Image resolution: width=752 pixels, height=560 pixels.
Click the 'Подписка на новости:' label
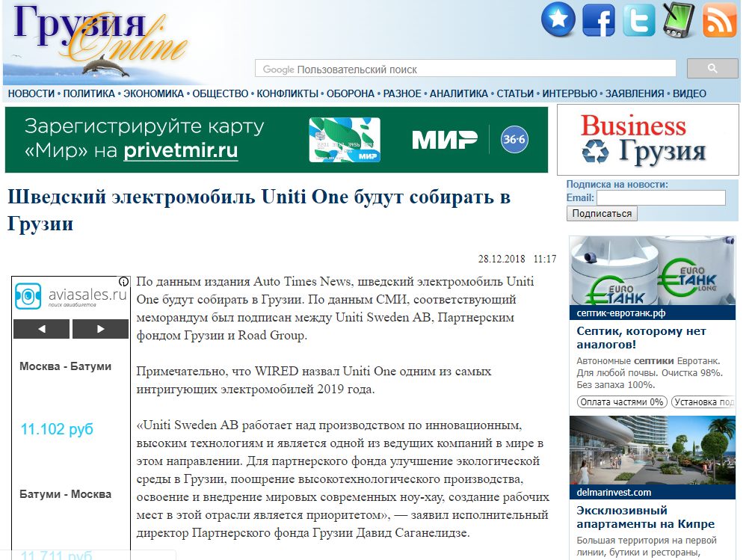[617, 184]
